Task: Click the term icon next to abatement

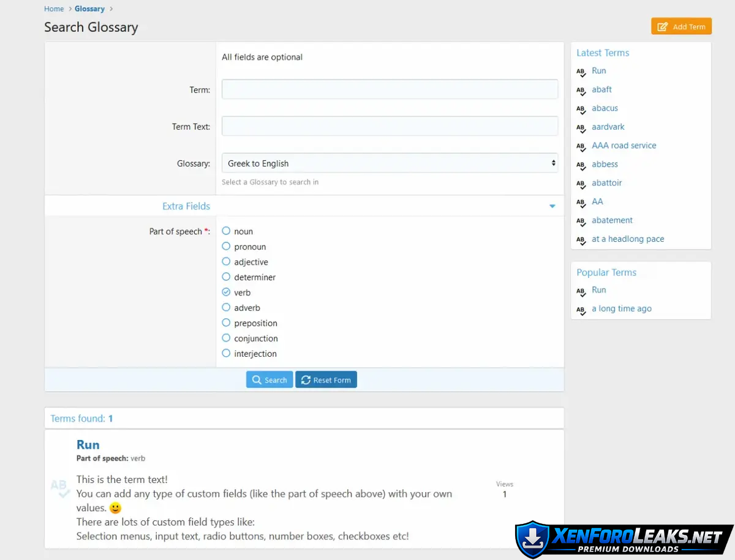Action: (x=581, y=221)
